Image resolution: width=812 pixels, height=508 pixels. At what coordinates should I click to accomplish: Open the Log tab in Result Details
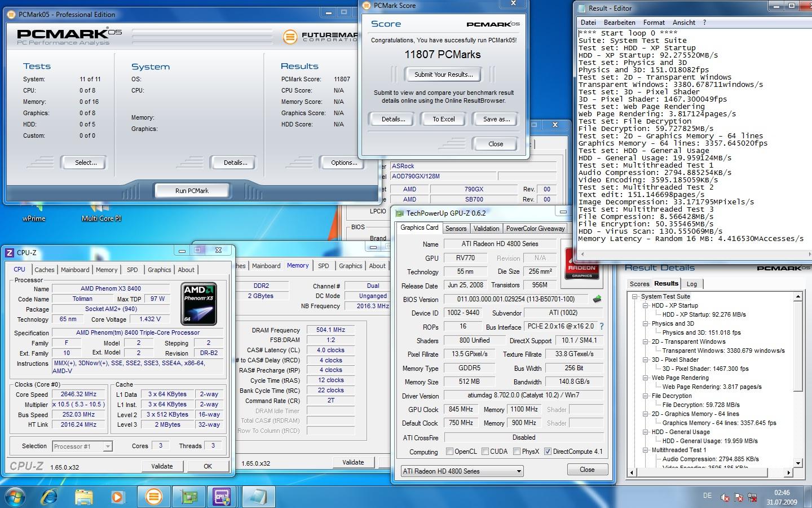pos(692,284)
